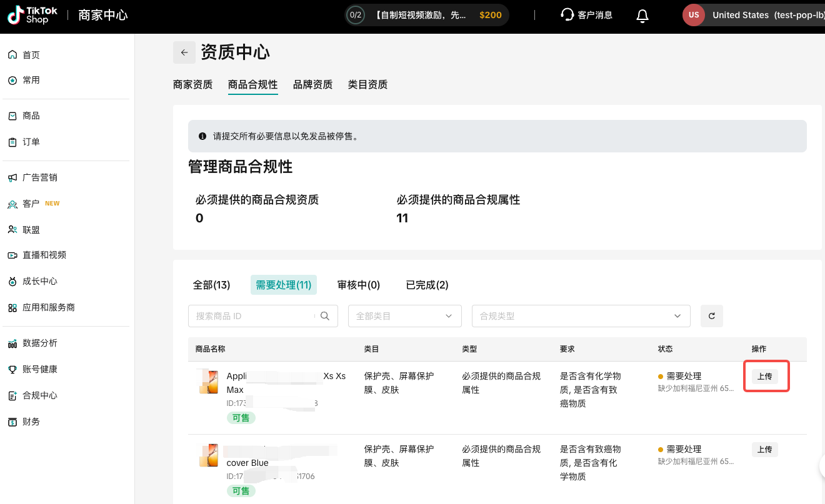Select the 已完成(2) filter tab
The image size is (825, 504).
click(x=427, y=285)
